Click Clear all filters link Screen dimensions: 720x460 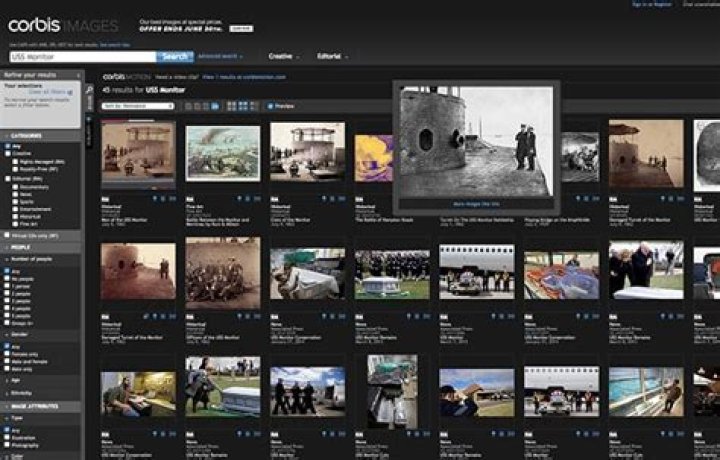(x=47, y=92)
